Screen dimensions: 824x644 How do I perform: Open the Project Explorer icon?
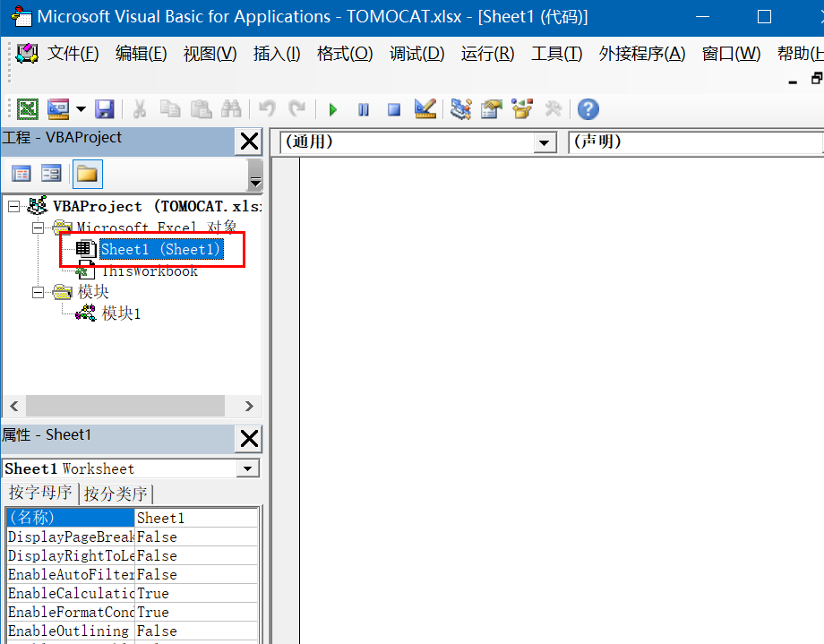click(x=461, y=109)
